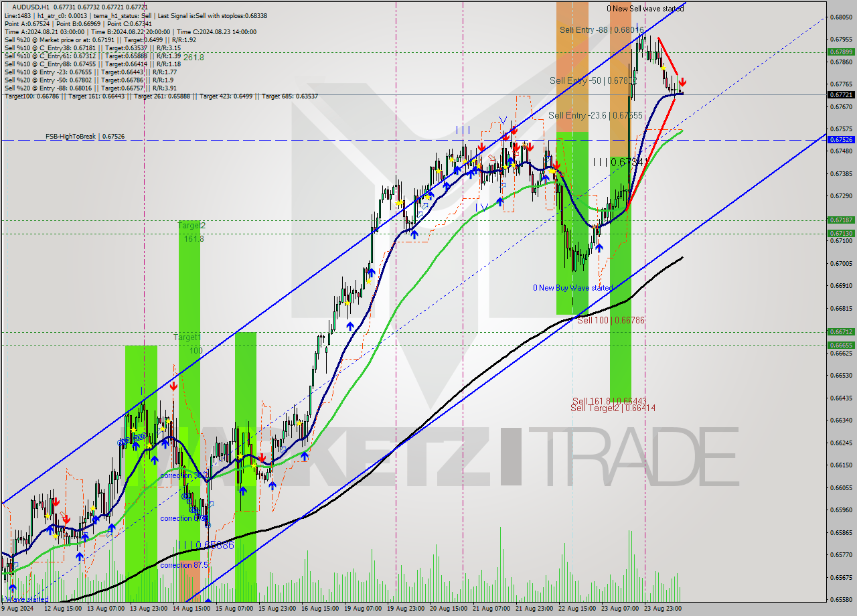Click the green 0.67899 price tag
This screenshot has height=616, width=857.
tap(841, 52)
